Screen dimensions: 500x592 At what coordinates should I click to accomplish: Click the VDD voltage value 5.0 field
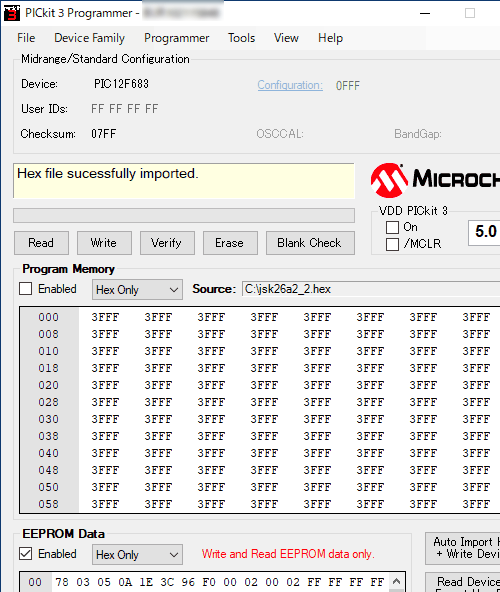pyautogui.click(x=484, y=232)
